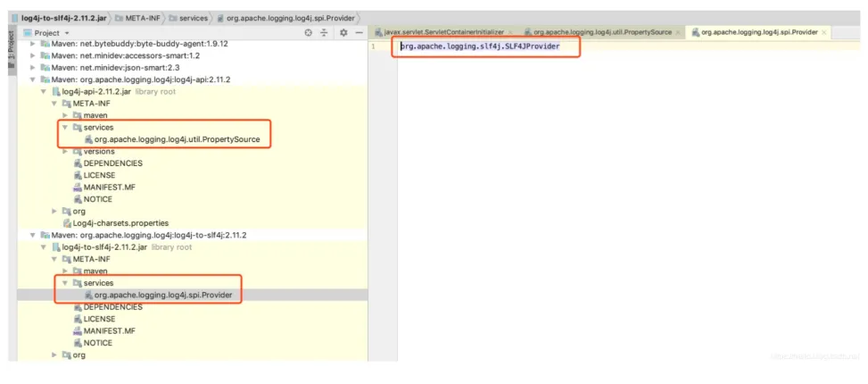Viewport: 868px width, 384px height.
Task: Select DEPENDENCIES file under log4j-api jar
Action: tap(192, 163)
